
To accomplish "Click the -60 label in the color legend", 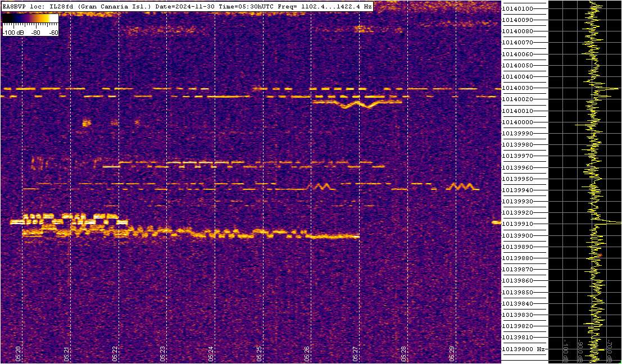I will click(53, 33).
